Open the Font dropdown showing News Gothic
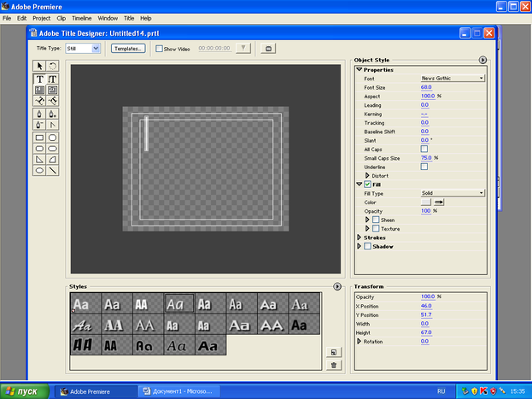The width and height of the screenshot is (532, 399). pyautogui.click(x=452, y=78)
